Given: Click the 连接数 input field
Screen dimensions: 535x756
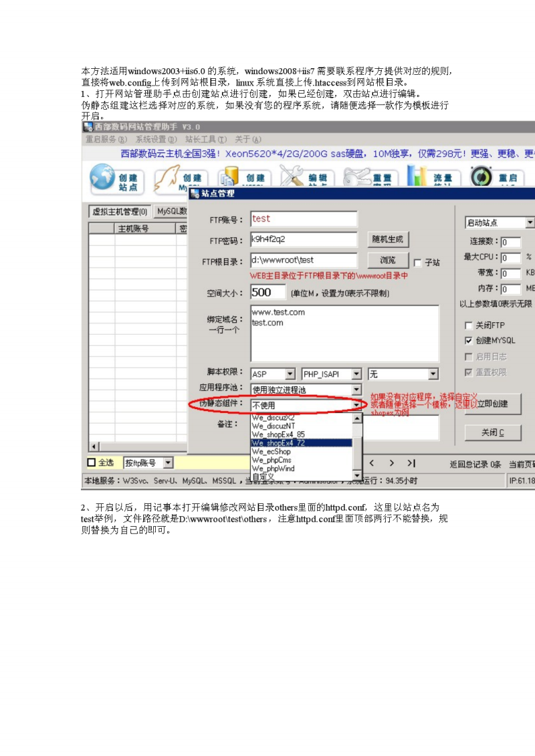Looking at the screenshot, I should pos(510,242).
